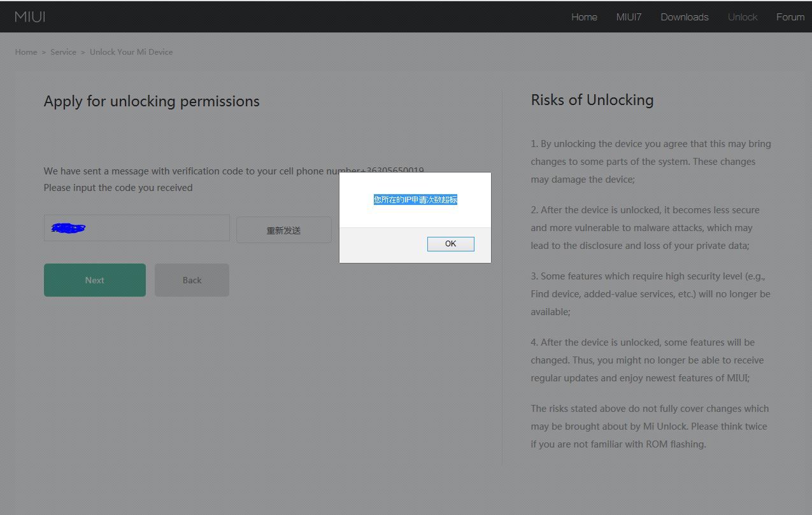Open the Home navigation item
The height and width of the screenshot is (515, 812).
click(x=584, y=17)
